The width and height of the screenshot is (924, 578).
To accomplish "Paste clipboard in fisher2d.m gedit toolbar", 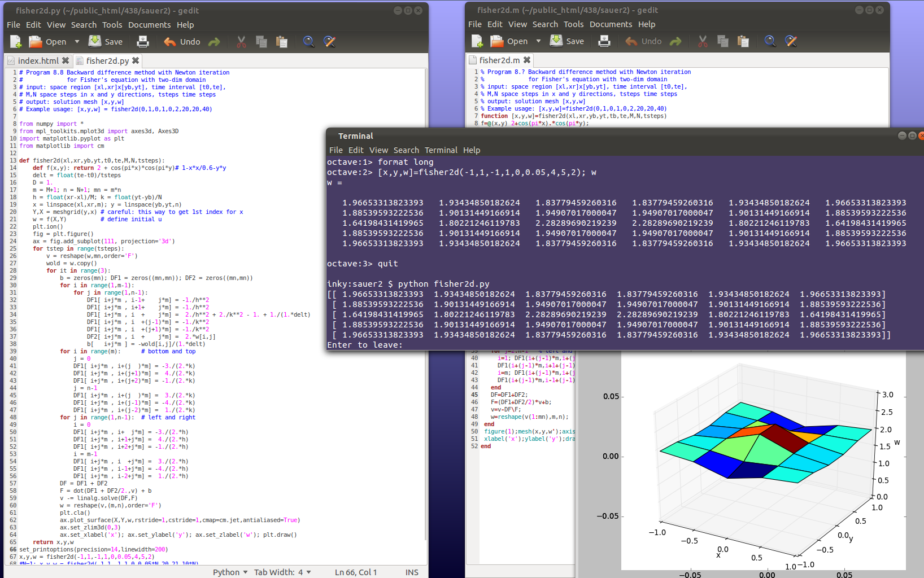I will tap(743, 41).
